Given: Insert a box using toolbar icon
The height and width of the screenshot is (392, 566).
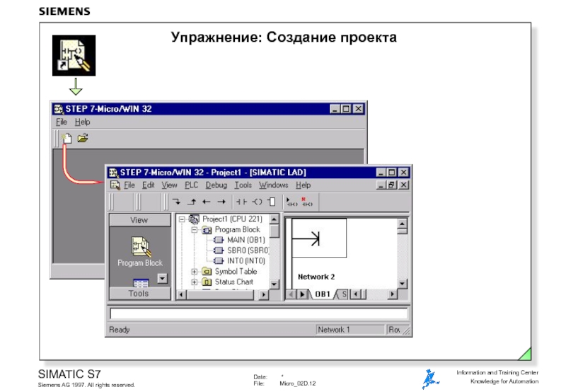Looking at the screenshot, I should [x=272, y=202].
